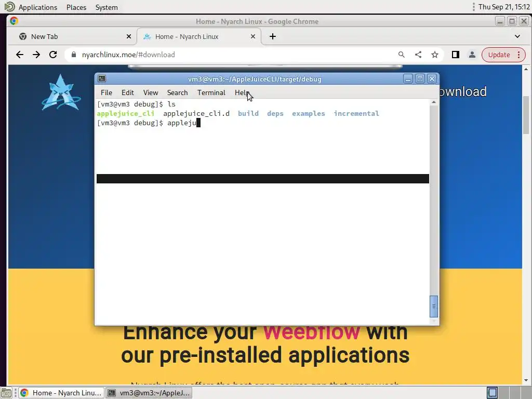Click the address bar search icon
This screenshot has height=399, width=532.
pyautogui.click(x=402, y=55)
